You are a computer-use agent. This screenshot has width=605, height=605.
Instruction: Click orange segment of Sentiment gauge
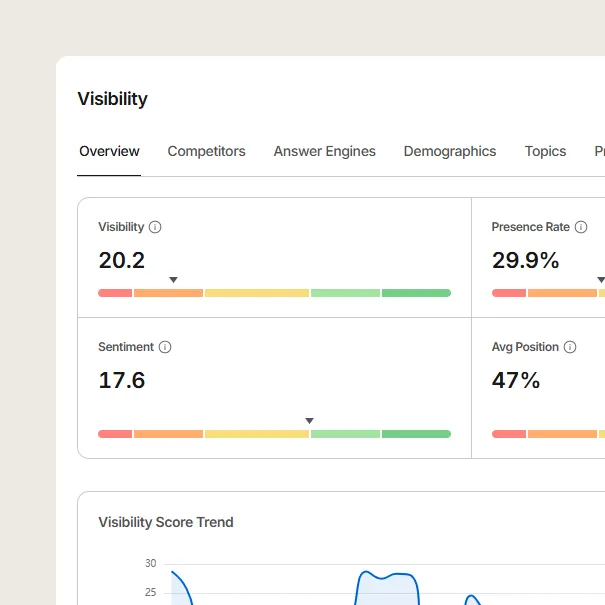(168, 434)
